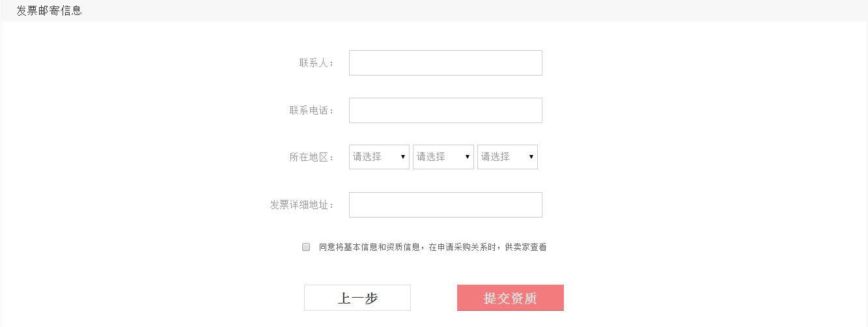Click the black arrow of the first region dropdown
This screenshot has width=868, height=327.
403,157
